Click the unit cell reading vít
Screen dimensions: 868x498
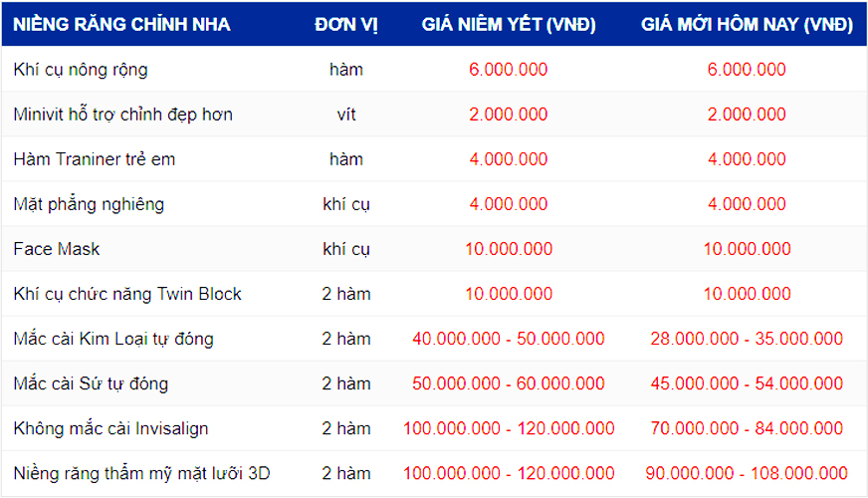[346, 115]
